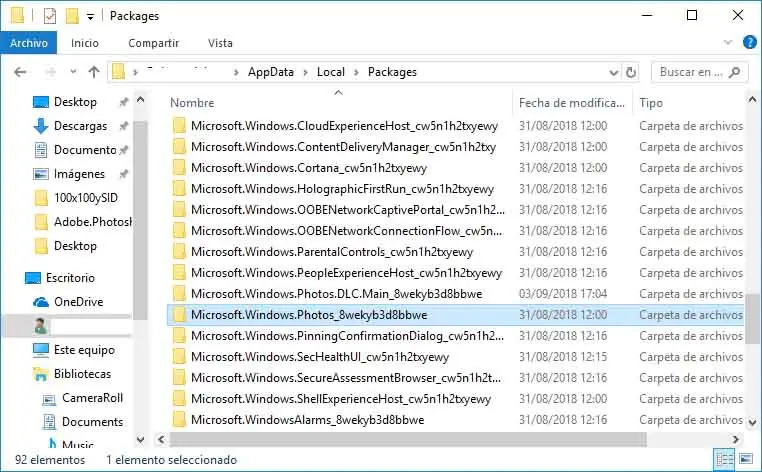The height and width of the screenshot is (472, 762).
Task: Expand the ribbon with the chevron
Action: [726, 43]
